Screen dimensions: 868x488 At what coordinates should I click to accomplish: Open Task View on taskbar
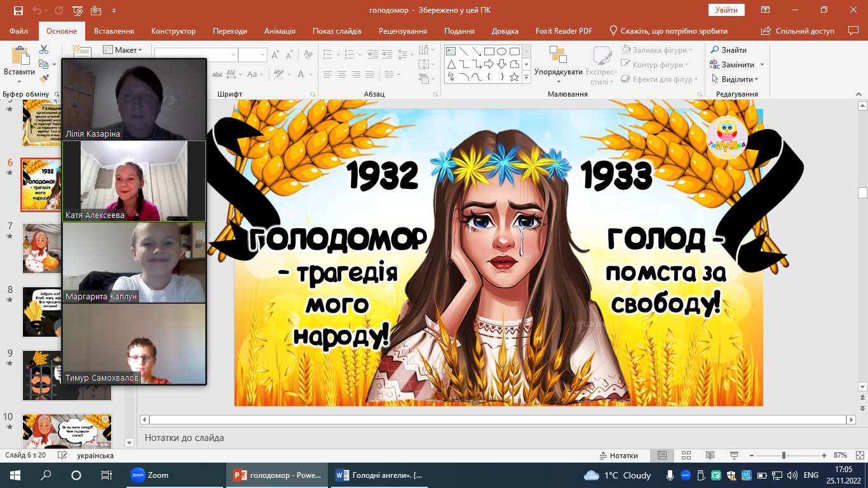[x=107, y=475]
